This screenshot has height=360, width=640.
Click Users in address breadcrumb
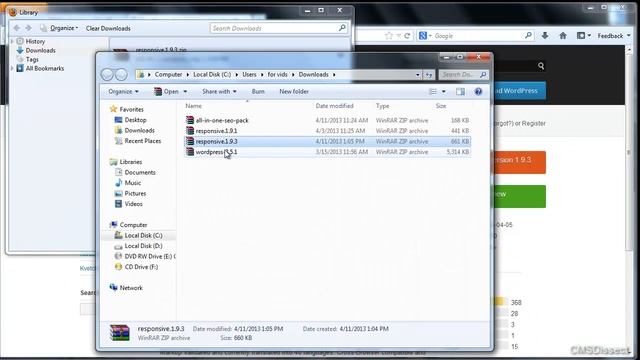tap(249, 75)
